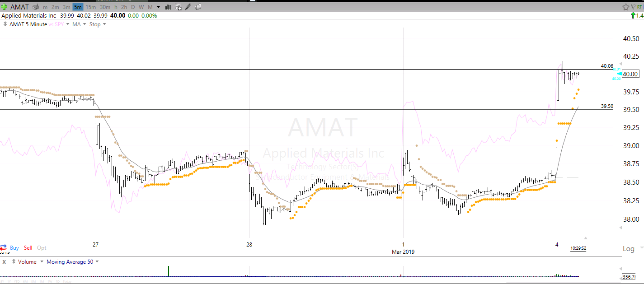Click the volume pane move handle
The height and width of the screenshot is (284, 644).
[x=14, y=262]
